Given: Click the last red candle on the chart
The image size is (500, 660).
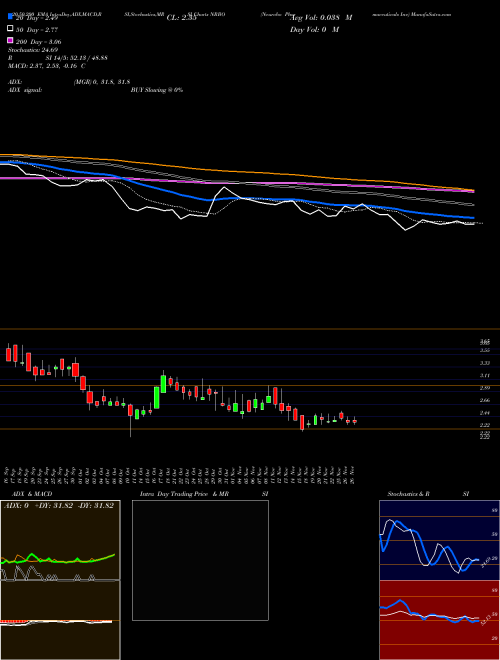Looking at the screenshot, I should (x=354, y=421).
